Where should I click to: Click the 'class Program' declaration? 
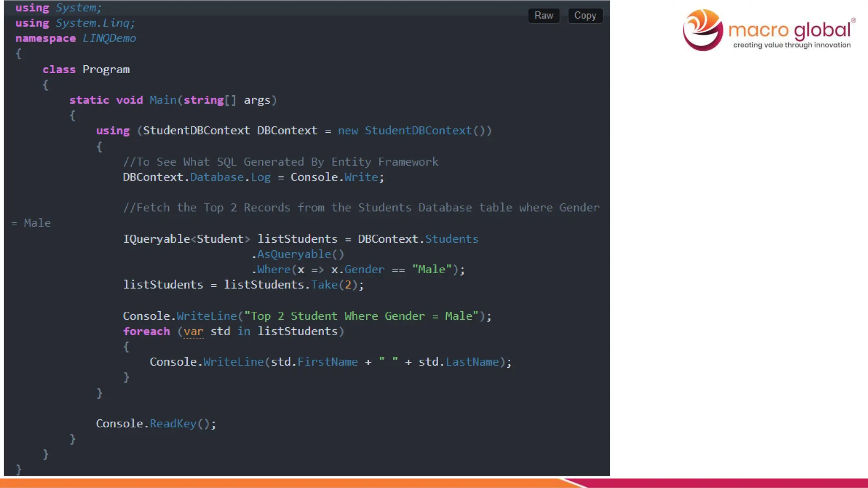86,69
